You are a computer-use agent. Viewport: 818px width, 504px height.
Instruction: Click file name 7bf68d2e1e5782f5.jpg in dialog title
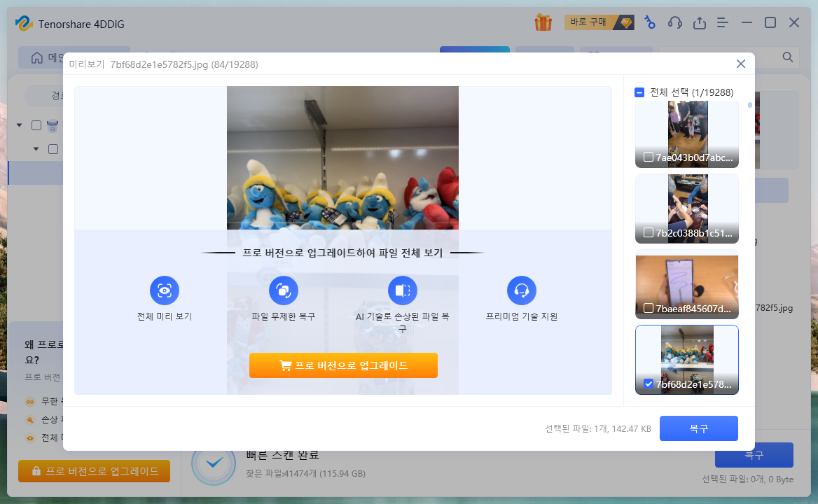point(159,64)
